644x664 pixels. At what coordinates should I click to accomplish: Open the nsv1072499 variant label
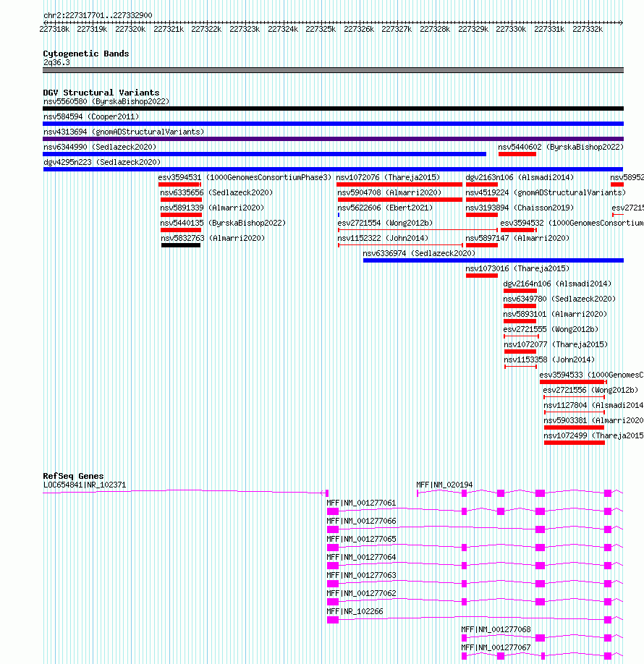pyautogui.click(x=593, y=437)
